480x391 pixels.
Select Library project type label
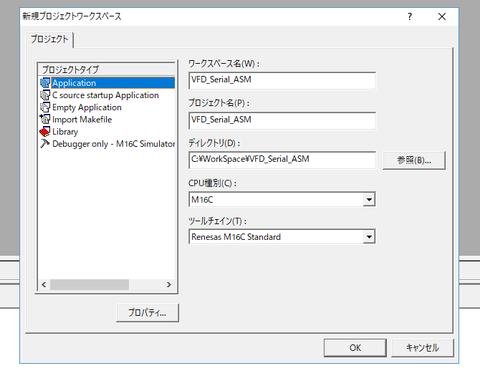tap(65, 132)
